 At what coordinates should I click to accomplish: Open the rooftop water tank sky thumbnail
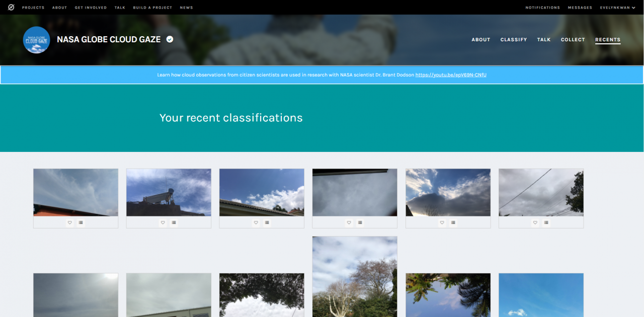[169, 192]
